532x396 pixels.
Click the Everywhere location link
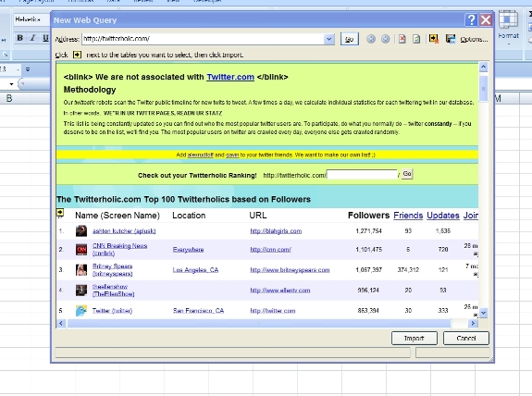(189, 250)
